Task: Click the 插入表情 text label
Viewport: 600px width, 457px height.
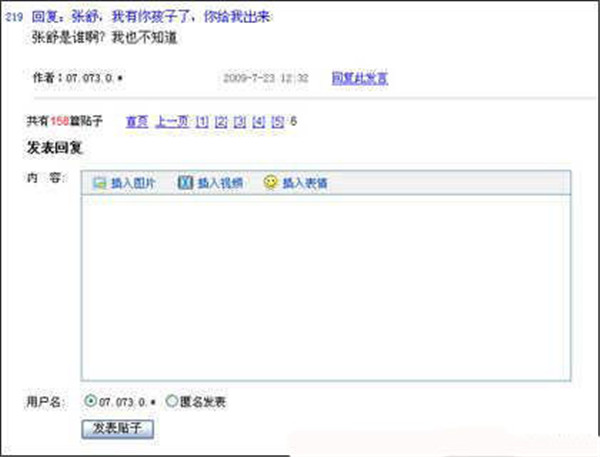Action: coord(304,184)
